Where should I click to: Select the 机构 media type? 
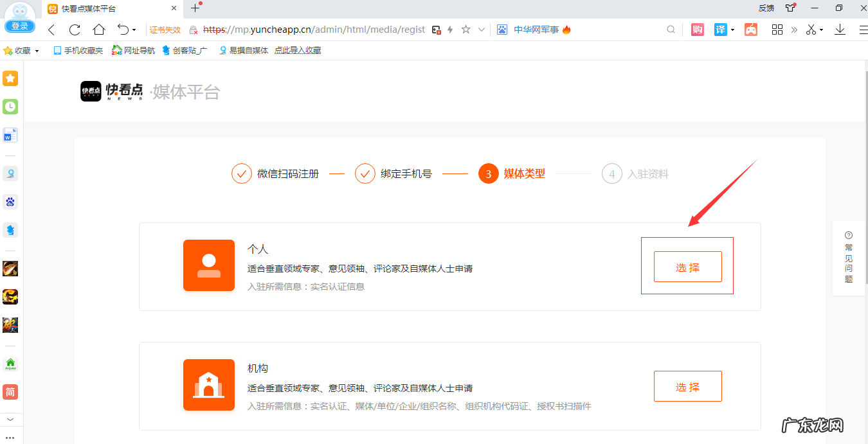click(687, 386)
